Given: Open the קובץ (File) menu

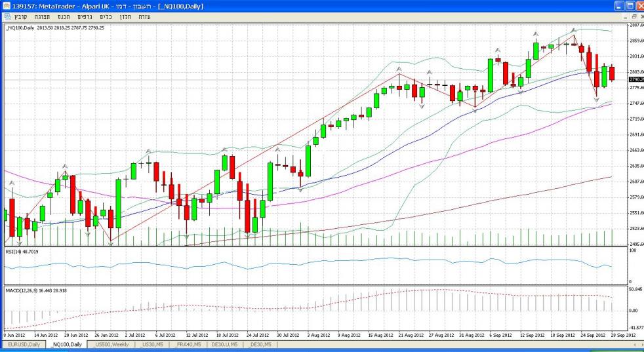Looking at the screenshot, I should click(22, 16).
